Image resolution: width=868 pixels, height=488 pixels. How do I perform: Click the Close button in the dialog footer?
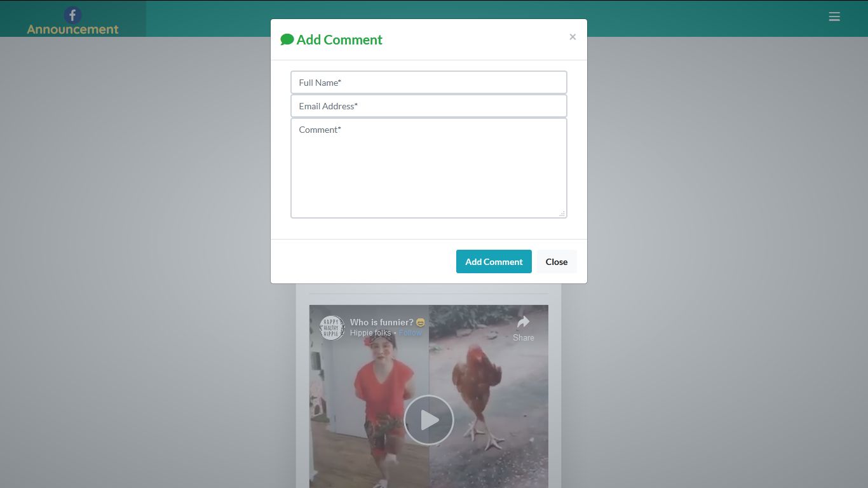556,261
